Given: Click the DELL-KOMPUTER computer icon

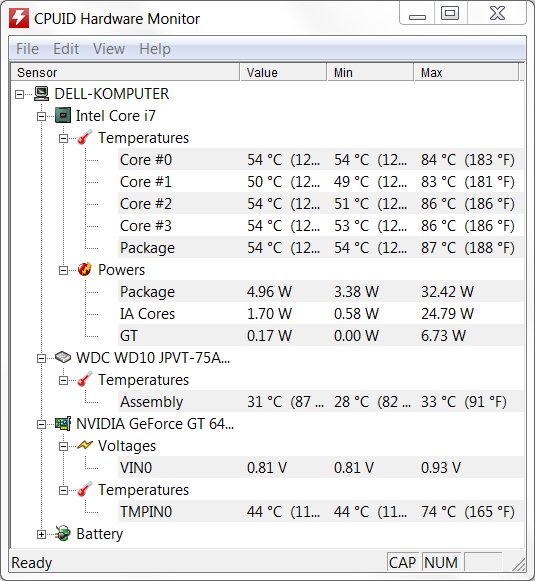Looking at the screenshot, I should click(41, 94).
